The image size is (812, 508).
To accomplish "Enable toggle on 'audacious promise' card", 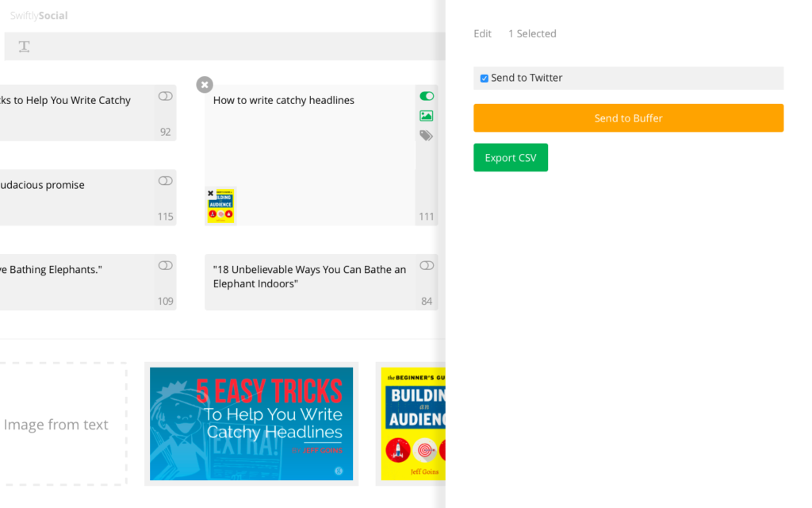I will point(165,180).
